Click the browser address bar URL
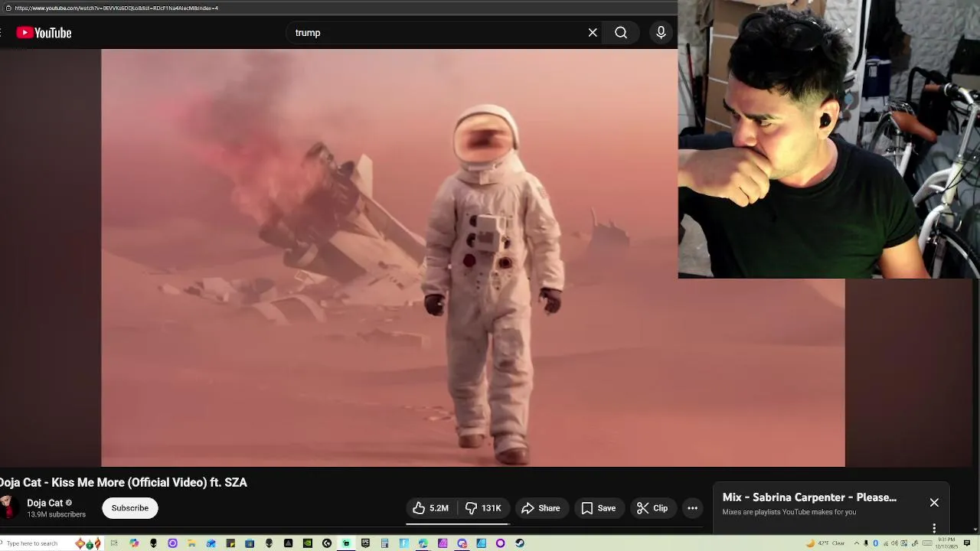Image resolution: width=980 pixels, height=551 pixels. 116,8
